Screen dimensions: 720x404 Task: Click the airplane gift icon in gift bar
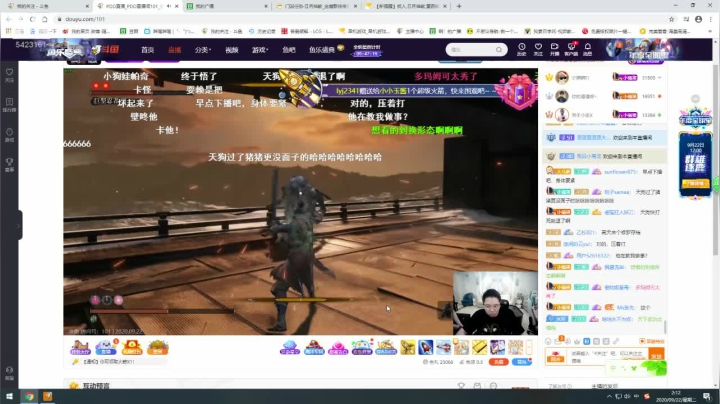pyautogui.click(x=444, y=347)
